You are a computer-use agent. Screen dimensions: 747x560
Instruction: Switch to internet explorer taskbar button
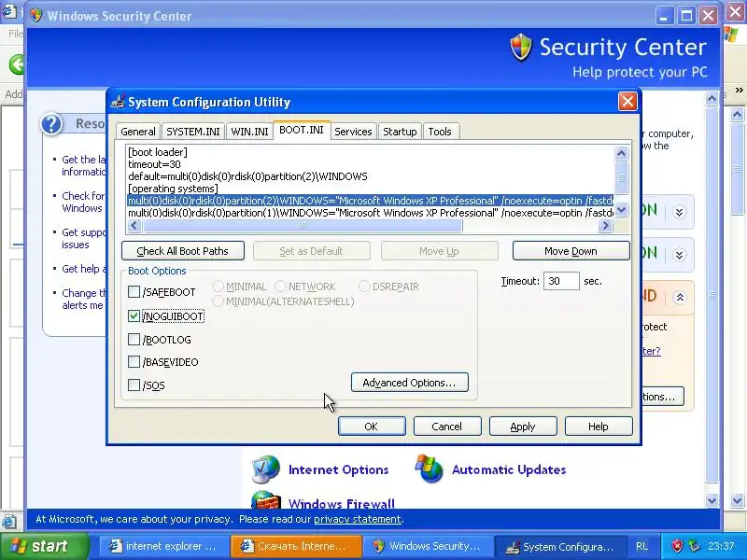tap(163, 546)
